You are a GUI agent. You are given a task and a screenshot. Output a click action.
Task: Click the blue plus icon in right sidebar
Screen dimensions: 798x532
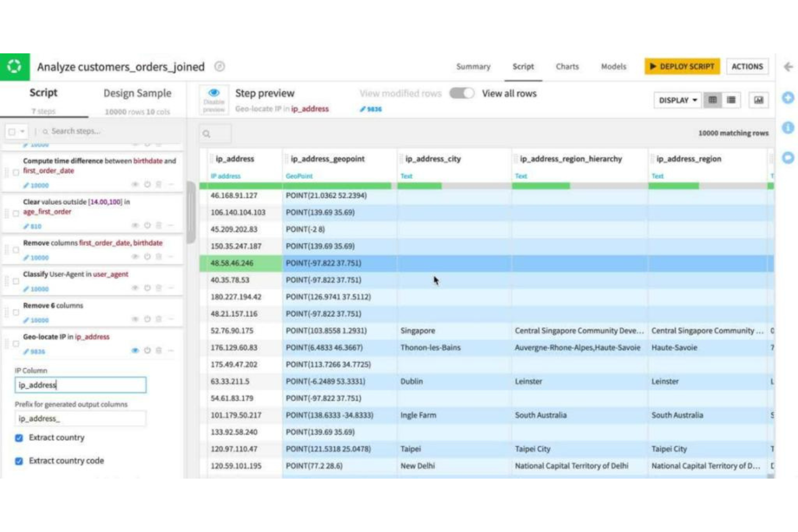788,98
